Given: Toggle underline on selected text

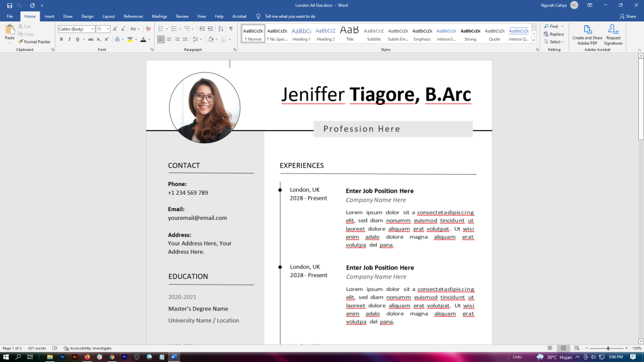Looking at the screenshot, I should [78, 39].
